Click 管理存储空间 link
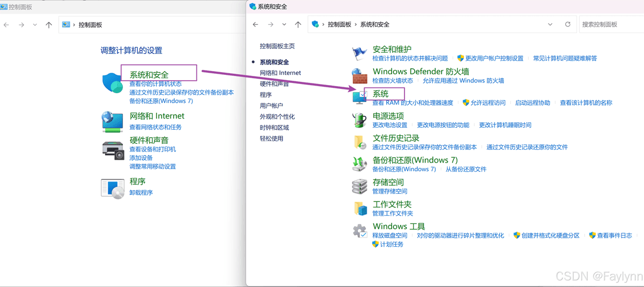 tap(390, 191)
